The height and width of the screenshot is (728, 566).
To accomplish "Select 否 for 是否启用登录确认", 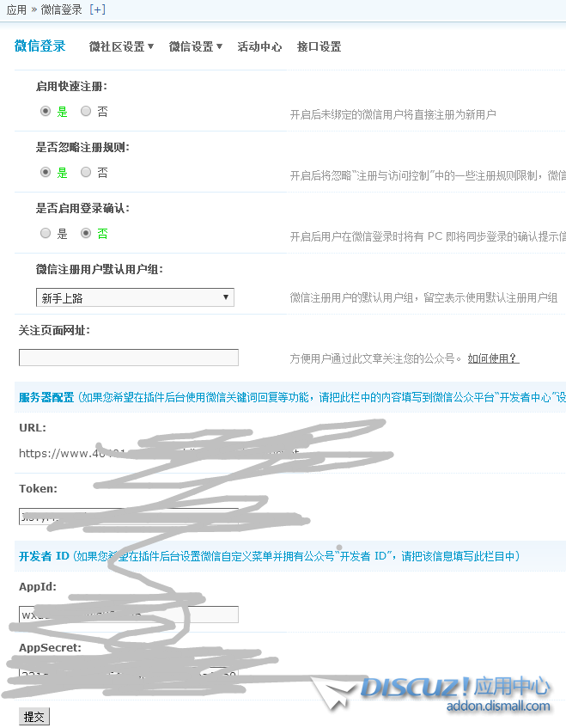I will 86,233.
